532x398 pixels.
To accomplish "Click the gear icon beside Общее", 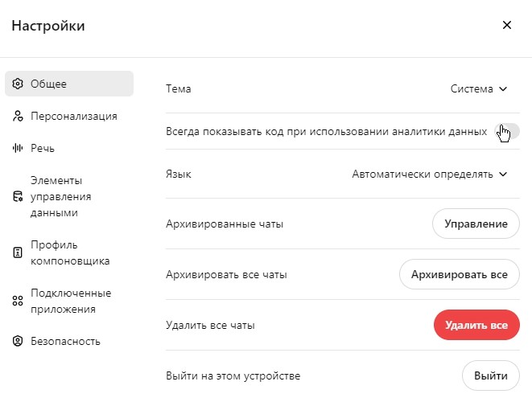I will pos(18,84).
